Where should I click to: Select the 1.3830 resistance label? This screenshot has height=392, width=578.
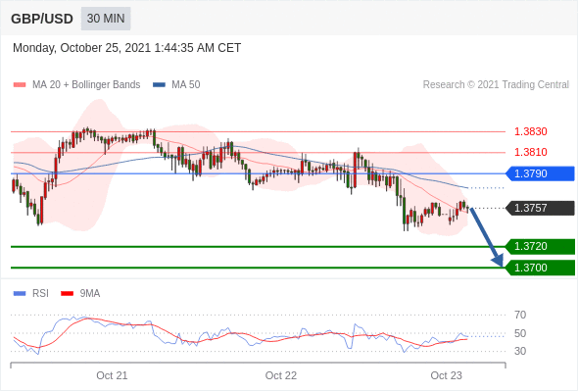click(530, 131)
